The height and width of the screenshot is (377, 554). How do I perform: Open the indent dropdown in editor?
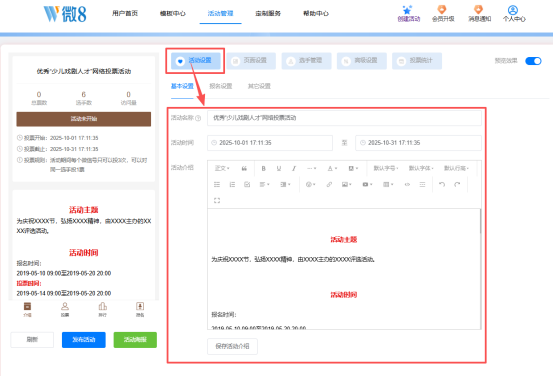(x=285, y=184)
